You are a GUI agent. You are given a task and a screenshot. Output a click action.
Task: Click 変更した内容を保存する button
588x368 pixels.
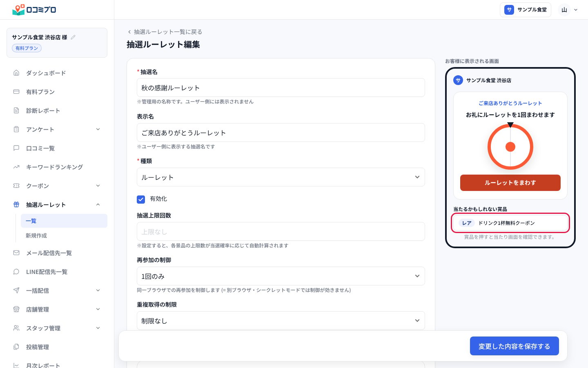(514, 346)
